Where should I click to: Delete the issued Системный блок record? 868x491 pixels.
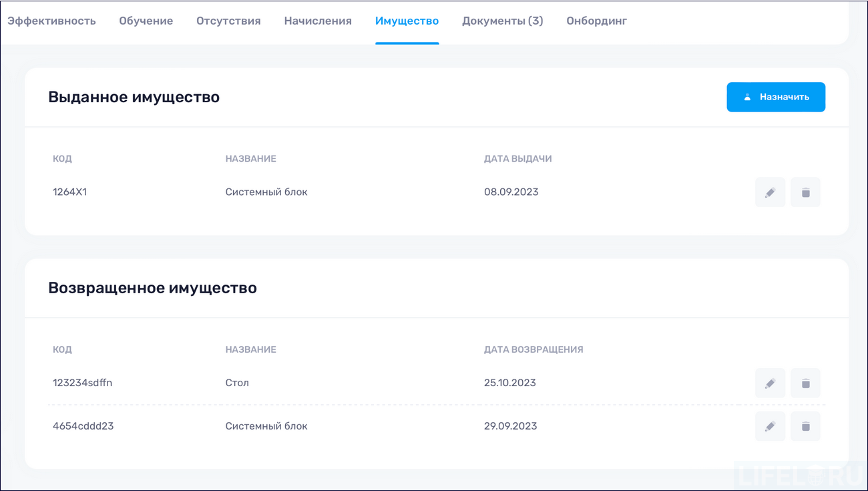805,192
